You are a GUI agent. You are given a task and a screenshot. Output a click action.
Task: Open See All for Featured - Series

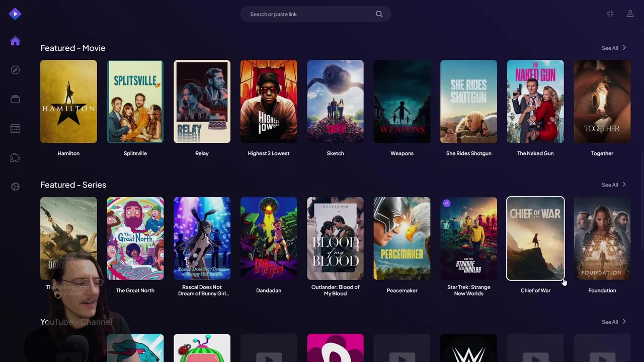(614, 185)
